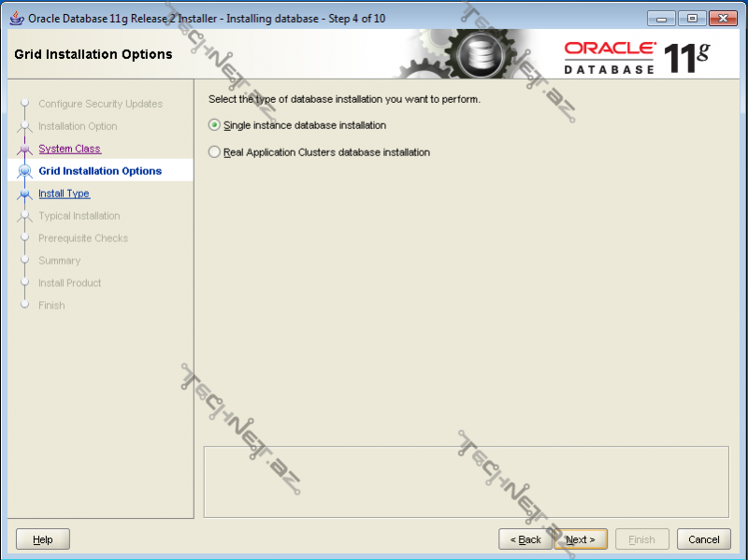Click the Install Product step node
Viewport: 748px width, 560px height.
(25, 282)
